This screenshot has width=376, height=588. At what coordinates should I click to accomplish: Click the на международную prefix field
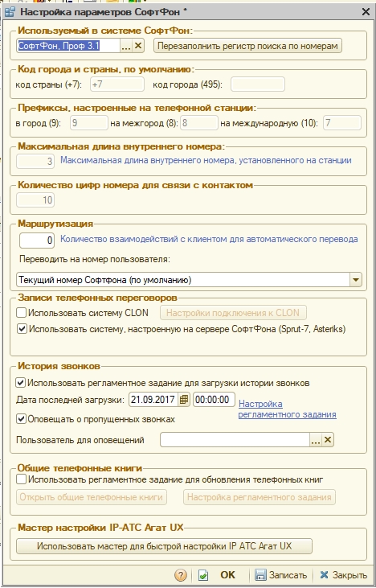342,123
